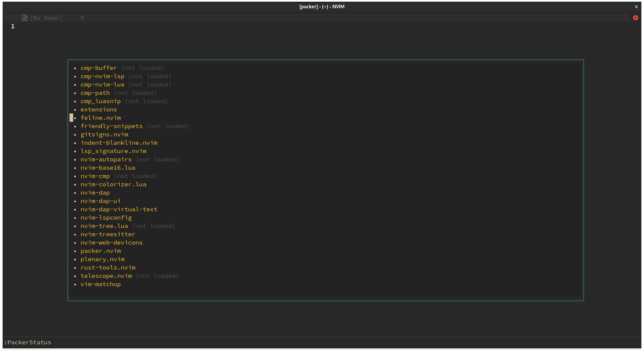The height and width of the screenshot is (352, 644).
Task: Click the '(not loaded)' label beside telescope.nvim
Action: [157, 276]
